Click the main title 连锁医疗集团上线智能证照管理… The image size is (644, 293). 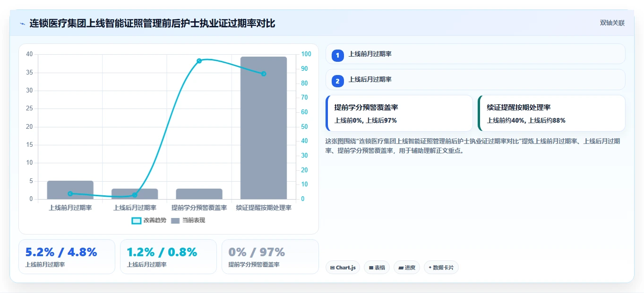click(x=152, y=23)
